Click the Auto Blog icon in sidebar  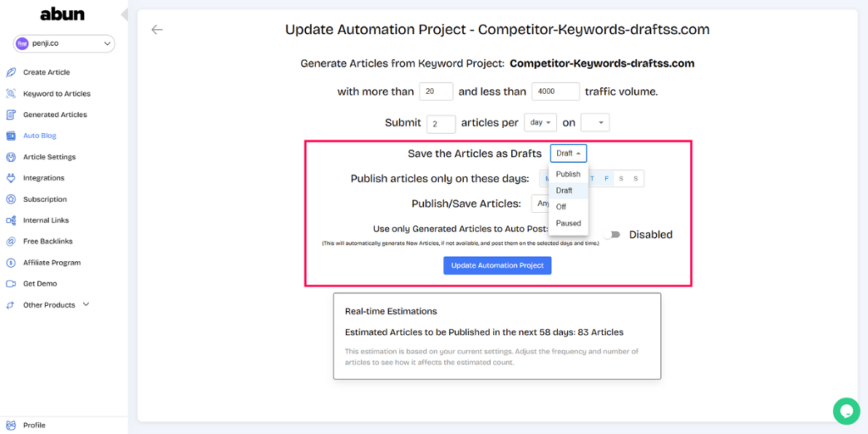(x=10, y=136)
